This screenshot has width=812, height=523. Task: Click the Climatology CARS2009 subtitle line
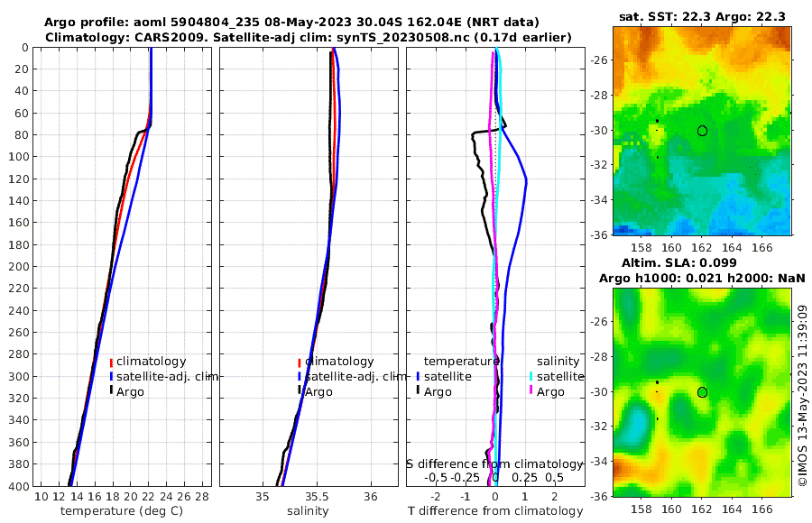pos(309,37)
